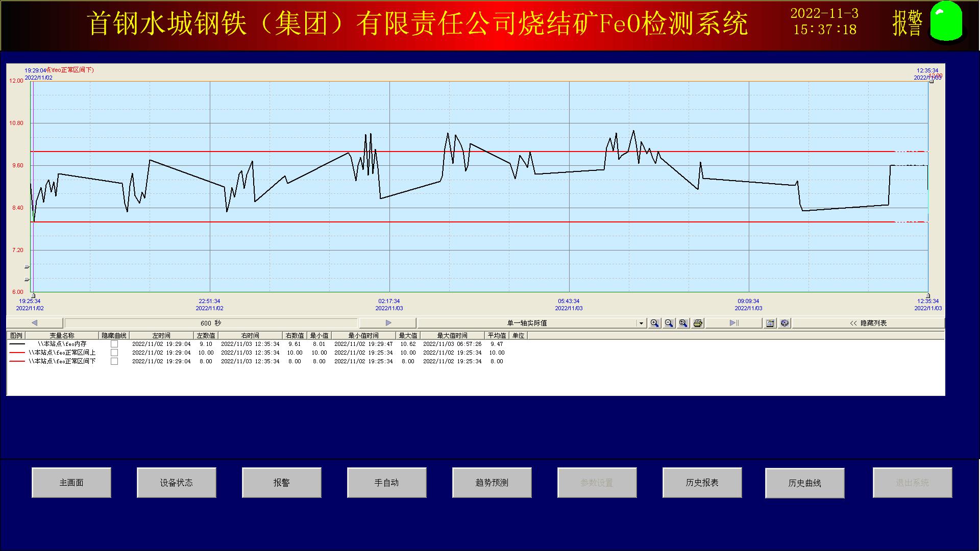The width and height of the screenshot is (980, 551).
Task: Click the 左时间 column header
Action: click(161, 336)
